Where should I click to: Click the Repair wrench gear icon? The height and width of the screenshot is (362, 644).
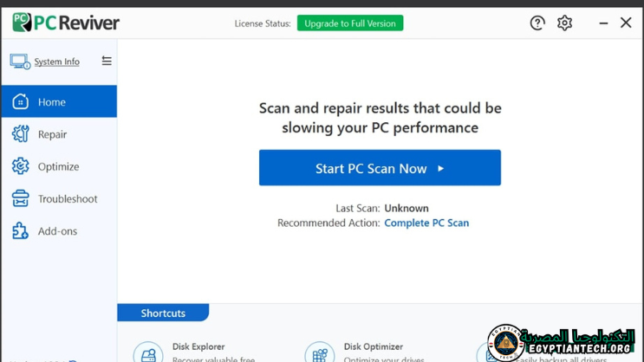click(20, 133)
